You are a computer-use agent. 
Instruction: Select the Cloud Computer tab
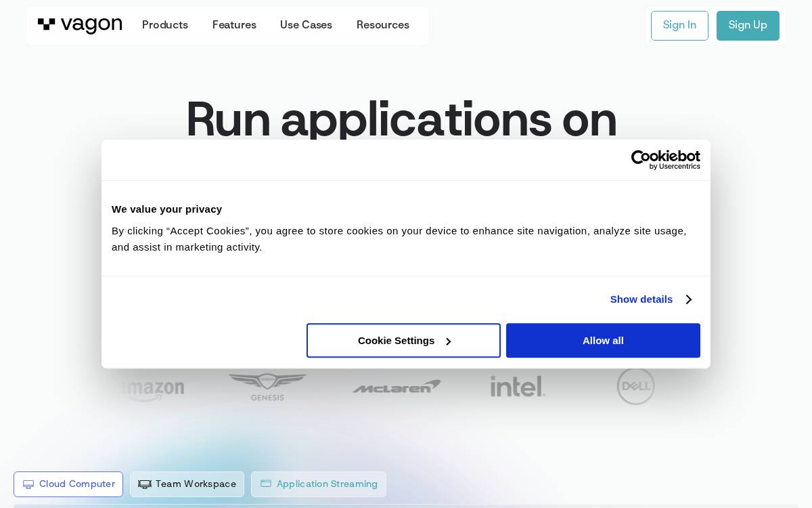pyautogui.click(x=68, y=484)
